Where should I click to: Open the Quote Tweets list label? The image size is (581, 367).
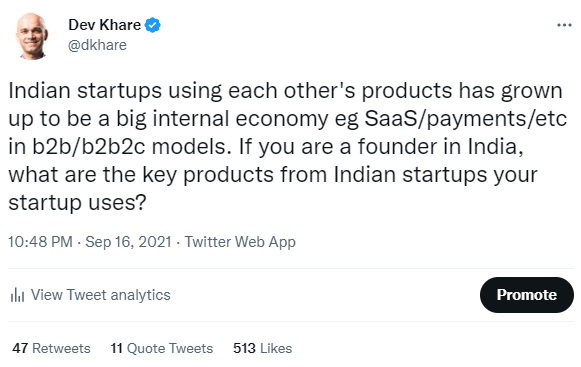pos(170,348)
